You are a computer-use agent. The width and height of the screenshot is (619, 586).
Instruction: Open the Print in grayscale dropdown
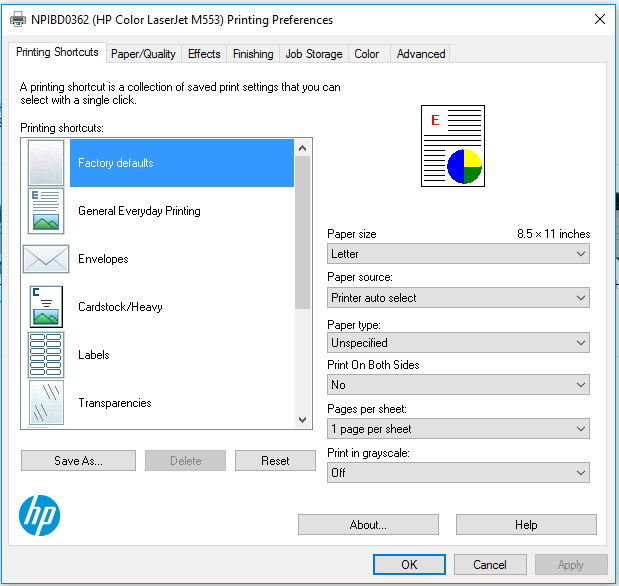(458, 473)
